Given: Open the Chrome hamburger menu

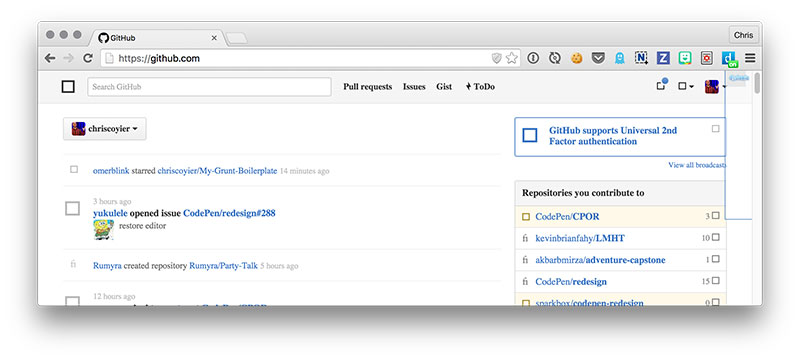Looking at the screenshot, I should click(x=749, y=58).
